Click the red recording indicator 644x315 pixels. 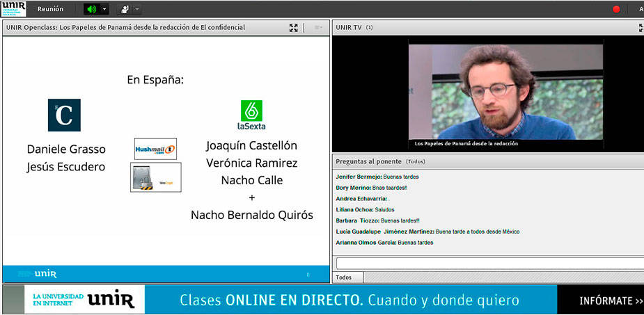pyautogui.click(x=616, y=9)
